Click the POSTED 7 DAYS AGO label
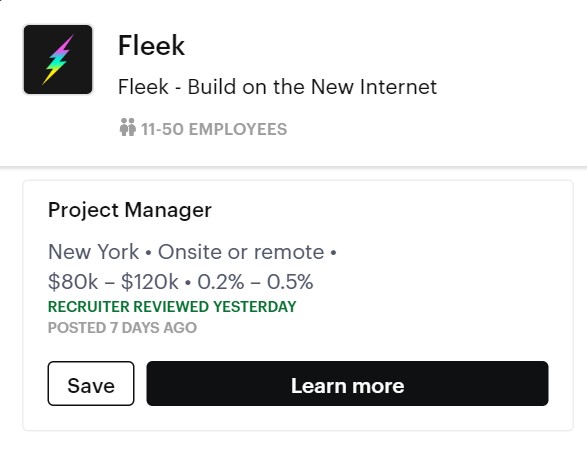Image resolution: width=587 pixels, height=451 pixels. click(x=122, y=327)
